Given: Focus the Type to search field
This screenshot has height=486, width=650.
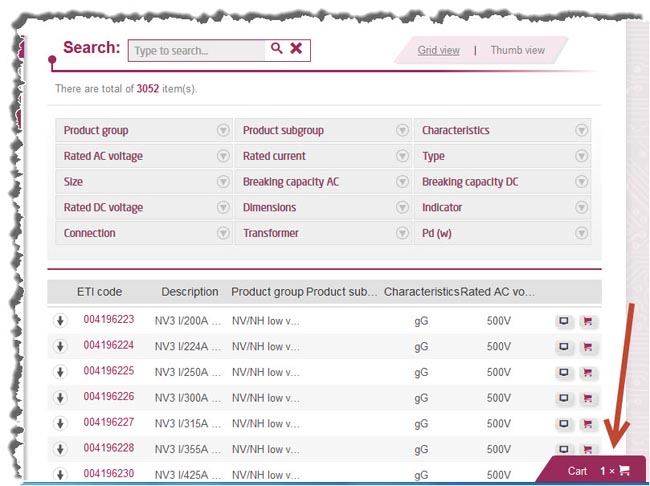Looking at the screenshot, I should coord(197,51).
